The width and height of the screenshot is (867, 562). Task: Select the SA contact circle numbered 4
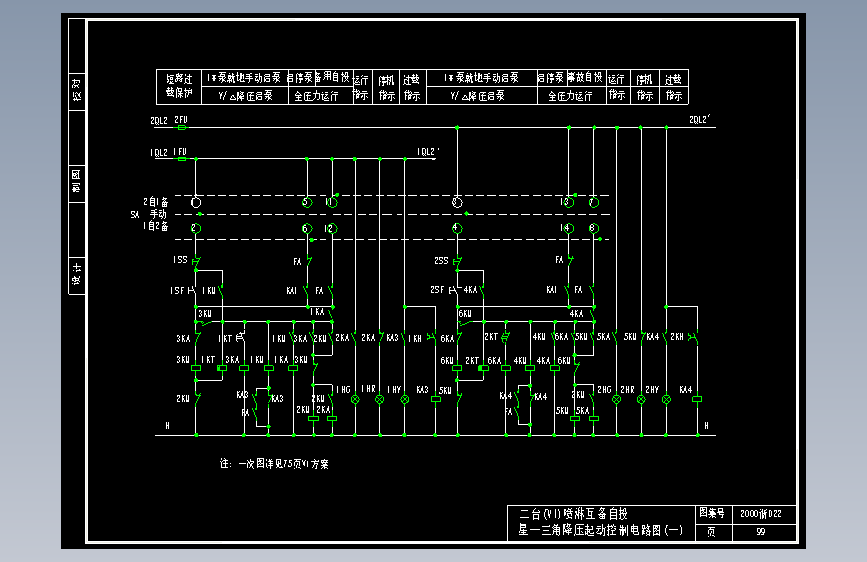pos(457,228)
